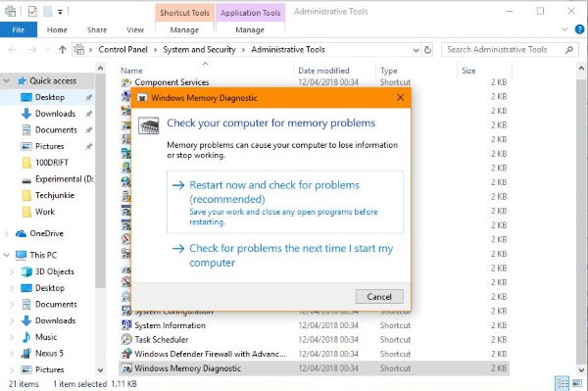Select the System Information shortcut
588x391 pixels.
click(170, 325)
